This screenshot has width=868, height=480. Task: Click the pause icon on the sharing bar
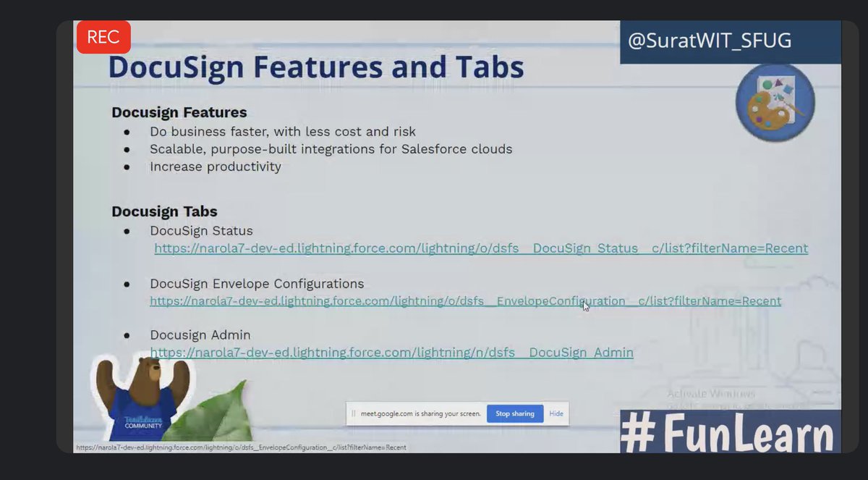352,413
